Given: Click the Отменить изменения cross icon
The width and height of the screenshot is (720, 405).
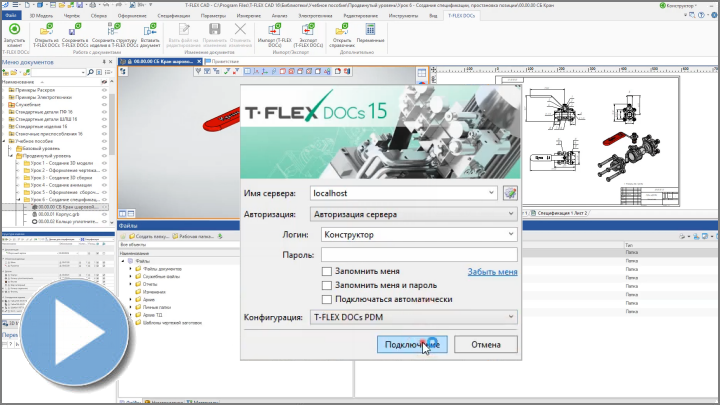Looking at the screenshot, I should click(x=240, y=29).
